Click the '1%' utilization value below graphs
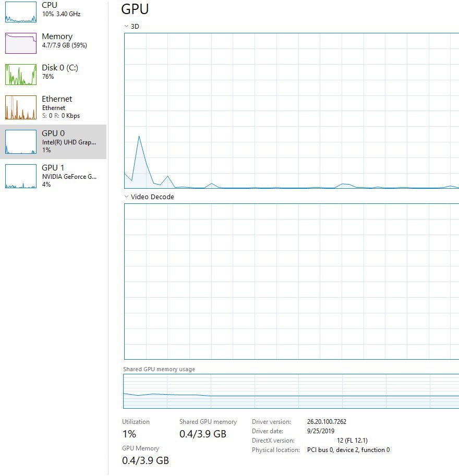 click(129, 434)
